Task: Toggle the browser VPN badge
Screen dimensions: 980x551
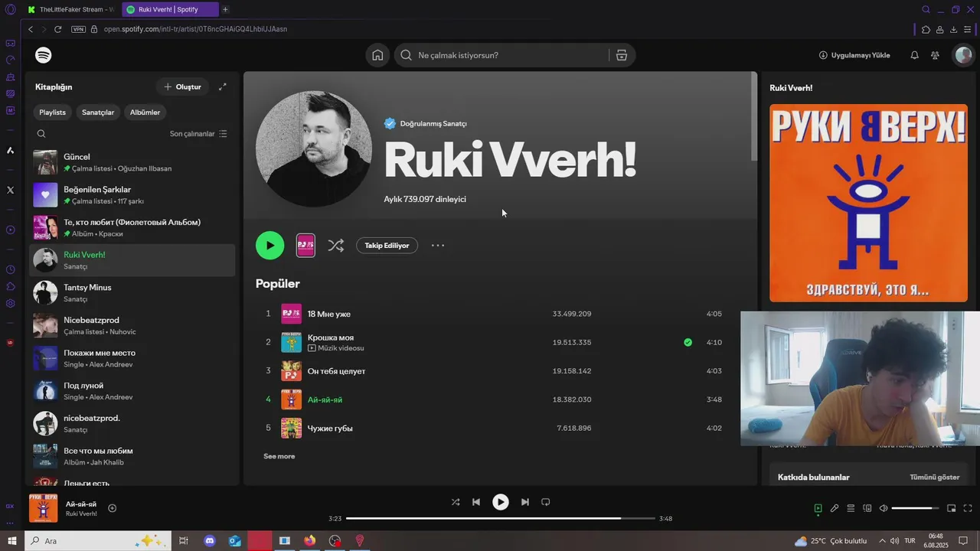Action: (x=78, y=29)
